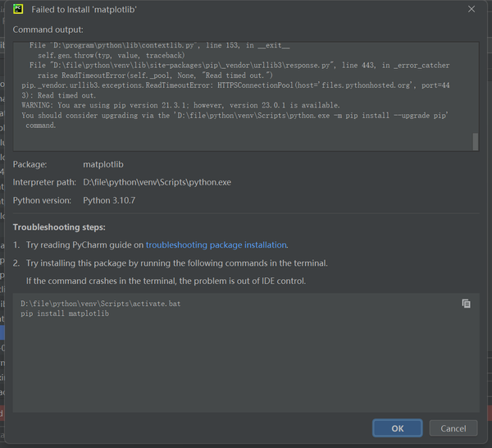Click the contextlib.py traceback line

[159, 45]
